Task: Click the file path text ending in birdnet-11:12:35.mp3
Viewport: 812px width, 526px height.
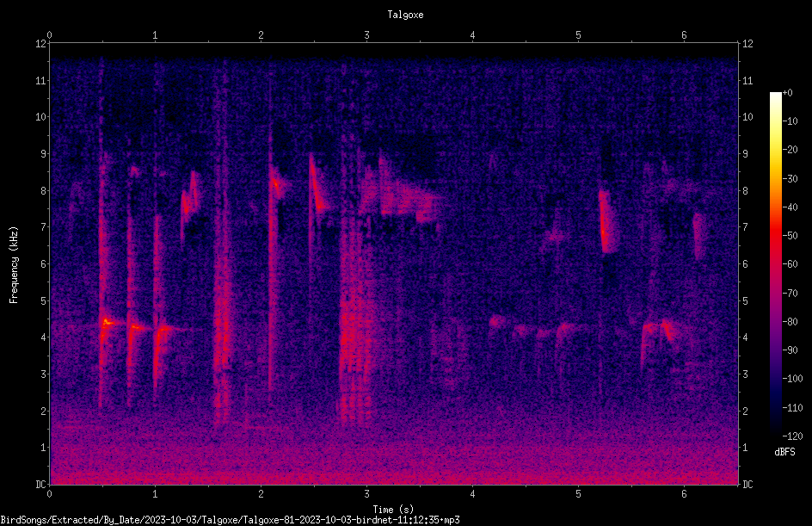Action: click(230, 520)
